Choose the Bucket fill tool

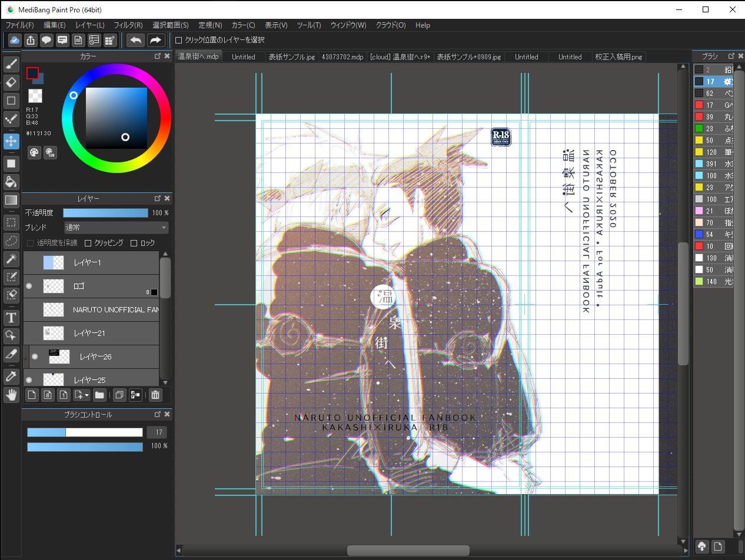tap(11, 181)
